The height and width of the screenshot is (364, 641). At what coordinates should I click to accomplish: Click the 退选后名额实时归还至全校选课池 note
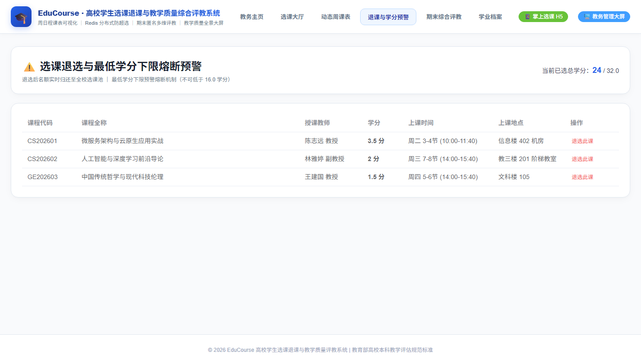(63, 80)
